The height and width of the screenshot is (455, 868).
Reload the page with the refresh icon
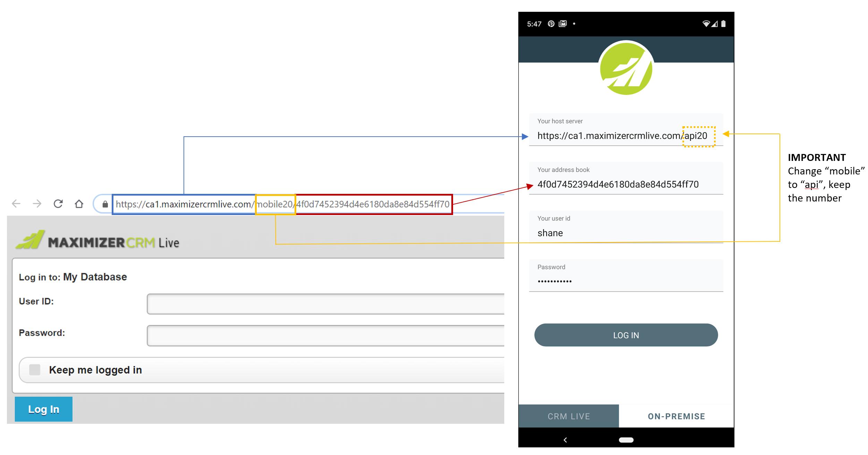click(58, 204)
